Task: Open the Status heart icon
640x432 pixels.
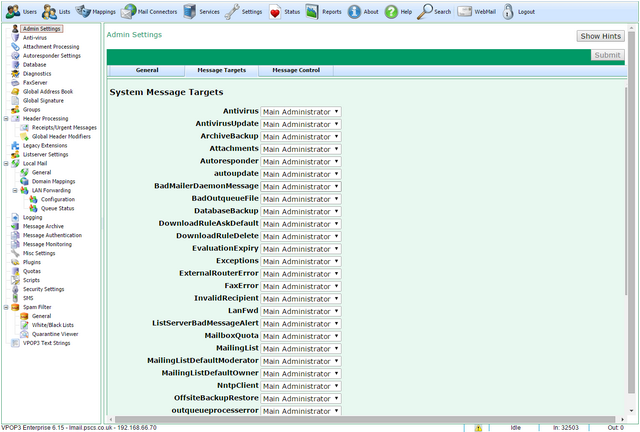Action: [275, 12]
